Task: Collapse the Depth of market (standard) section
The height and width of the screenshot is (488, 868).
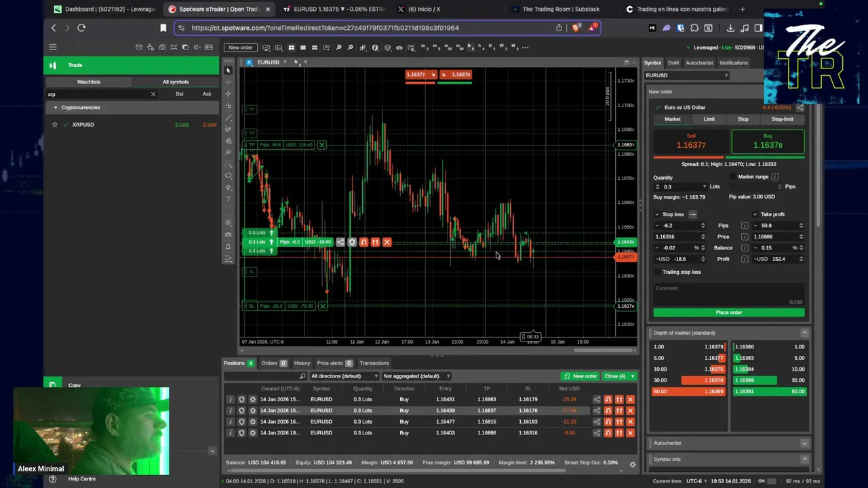Action: pyautogui.click(x=804, y=333)
